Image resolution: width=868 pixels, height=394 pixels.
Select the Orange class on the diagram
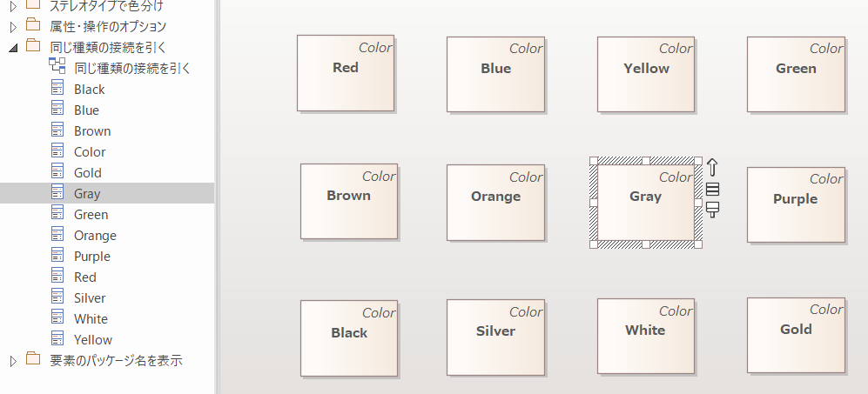click(495, 202)
